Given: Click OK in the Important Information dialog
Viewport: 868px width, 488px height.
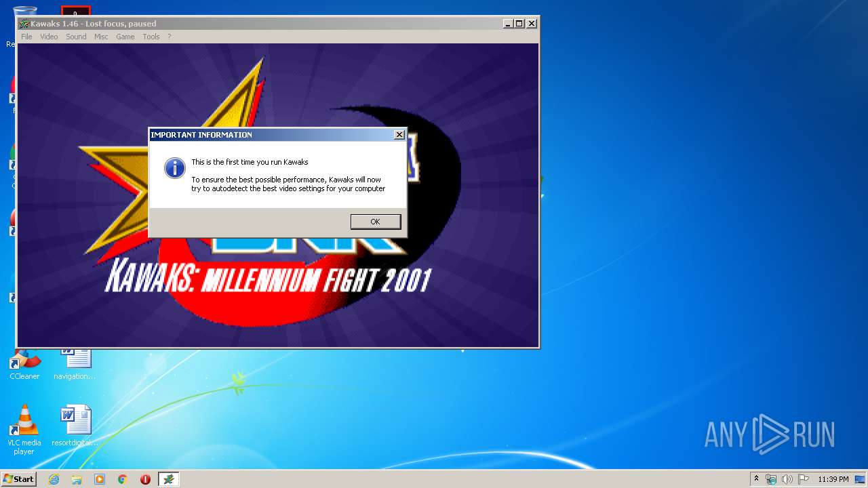Looking at the screenshot, I should click(x=375, y=222).
